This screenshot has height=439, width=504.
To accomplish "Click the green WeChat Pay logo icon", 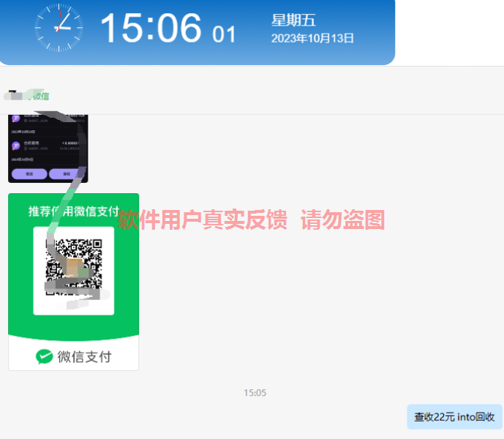I will coord(45,356).
